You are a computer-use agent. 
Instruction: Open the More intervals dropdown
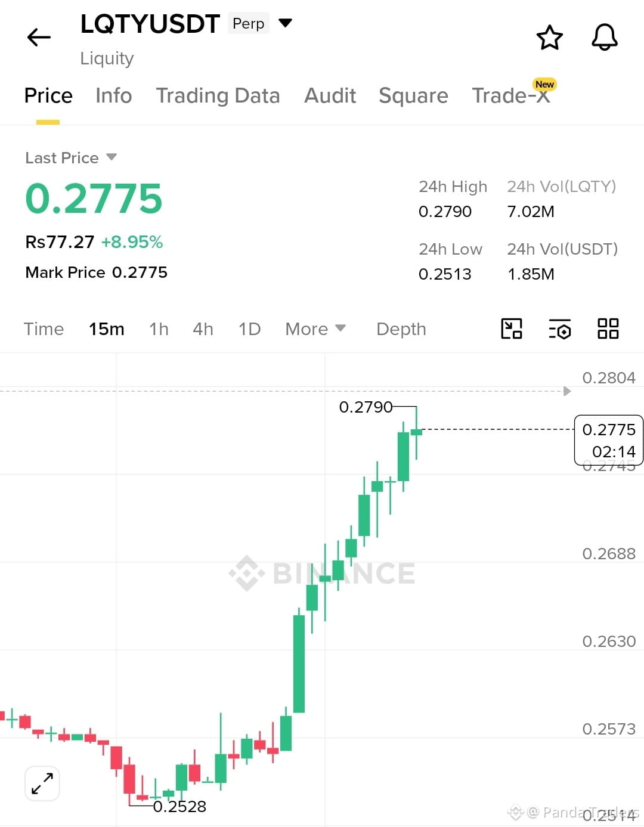coord(315,329)
